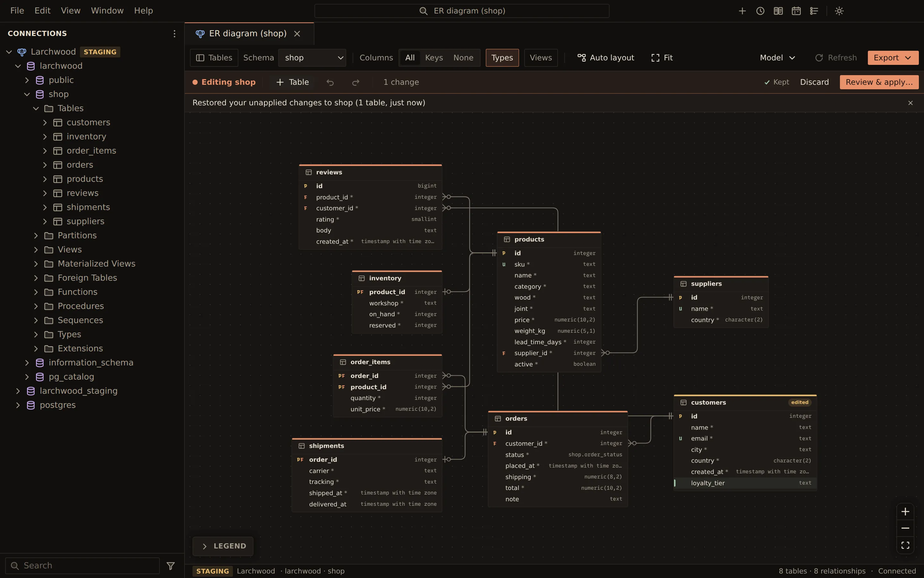Click the customers table header icon in diagram
924x578 pixels.
pos(683,403)
